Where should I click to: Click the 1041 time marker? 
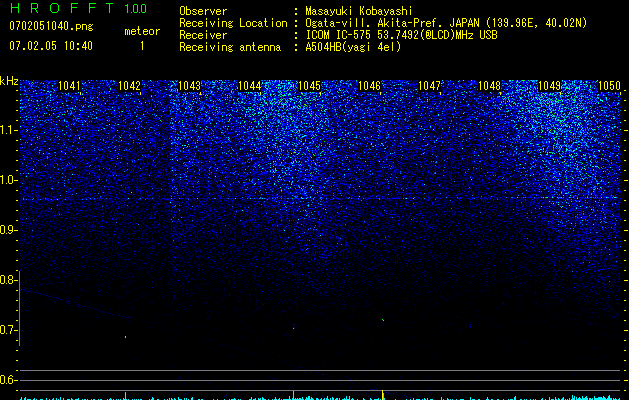tap(69, 86)
